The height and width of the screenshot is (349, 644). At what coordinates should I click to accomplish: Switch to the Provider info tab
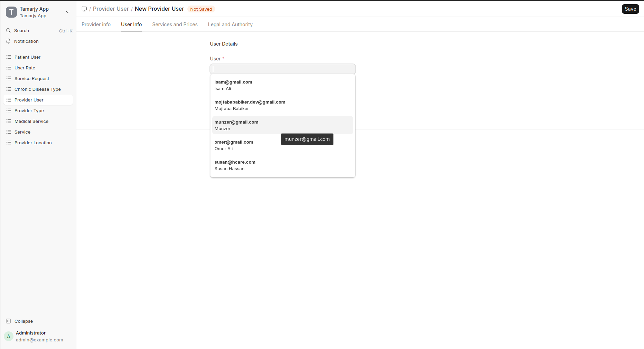pyautogui.click(x=96, y=25)
